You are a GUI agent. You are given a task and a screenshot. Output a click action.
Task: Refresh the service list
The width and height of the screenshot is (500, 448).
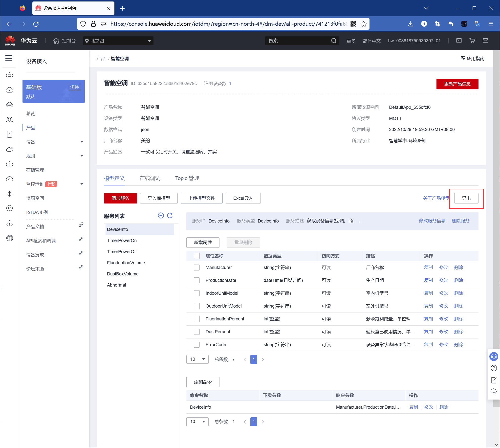(x=170, y=216)
